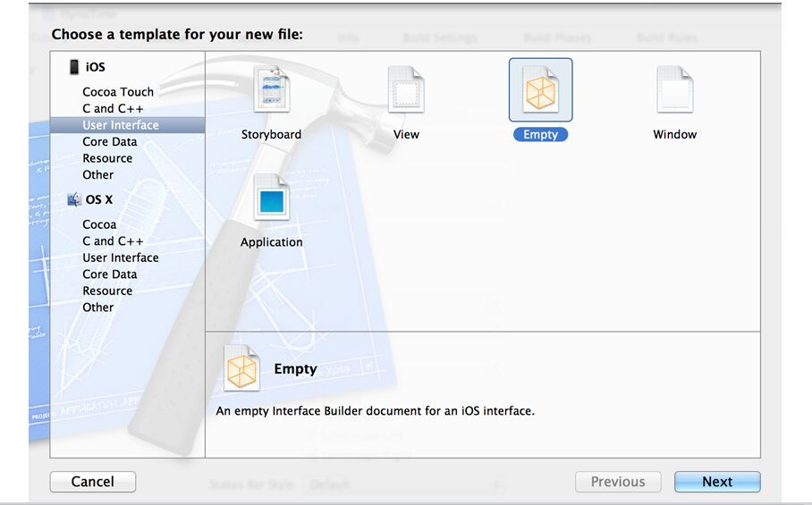Select C and C++ under OS X
This screenshot has width=812, height=505.
[x=113, y=240]
